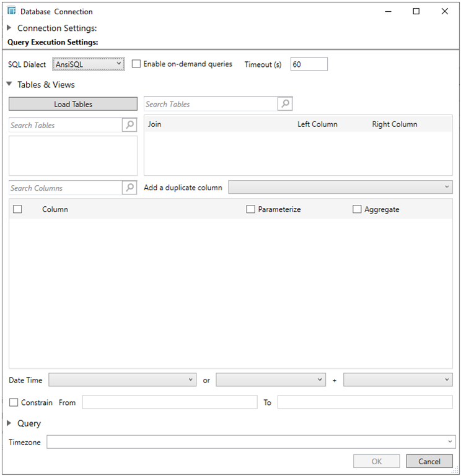Tick the Constrain checkbox

coord(14,402)
